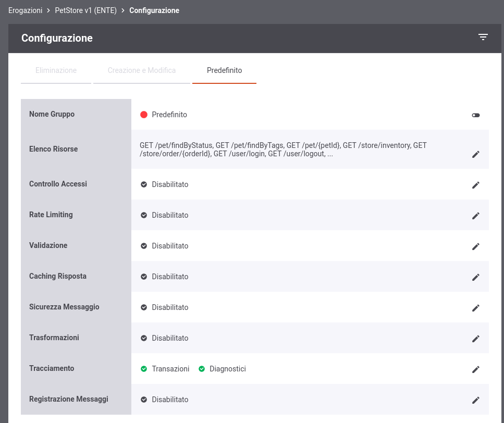Screen dimensions: 504x423
Task: Click the Configurazione breadcrumb item
Action: (154, 10)
